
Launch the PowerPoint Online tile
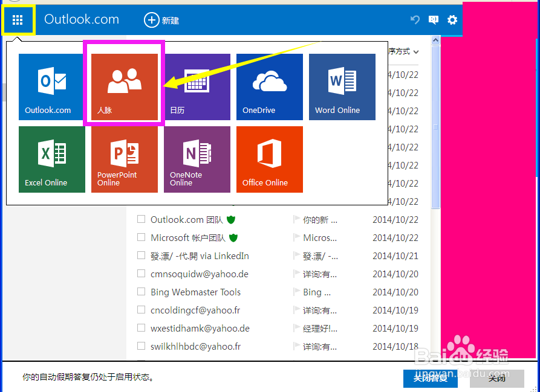pyautogui.click(x=125, y=159)
